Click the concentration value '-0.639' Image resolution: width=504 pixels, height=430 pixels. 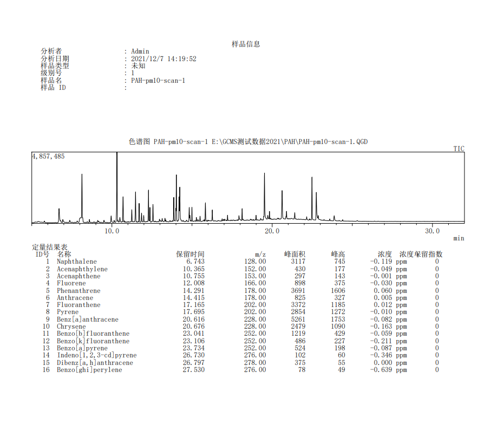pos(381,369)
